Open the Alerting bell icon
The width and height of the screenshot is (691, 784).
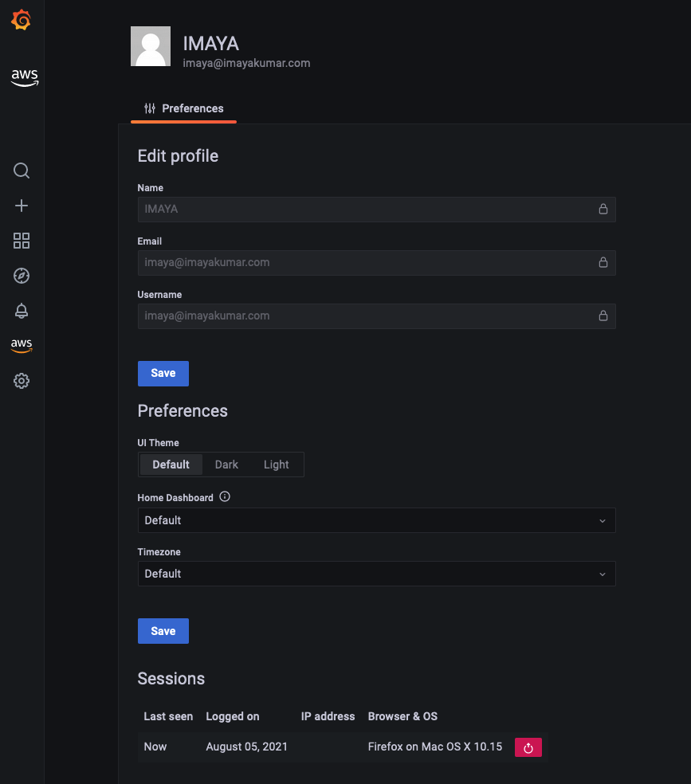[22, 311]
